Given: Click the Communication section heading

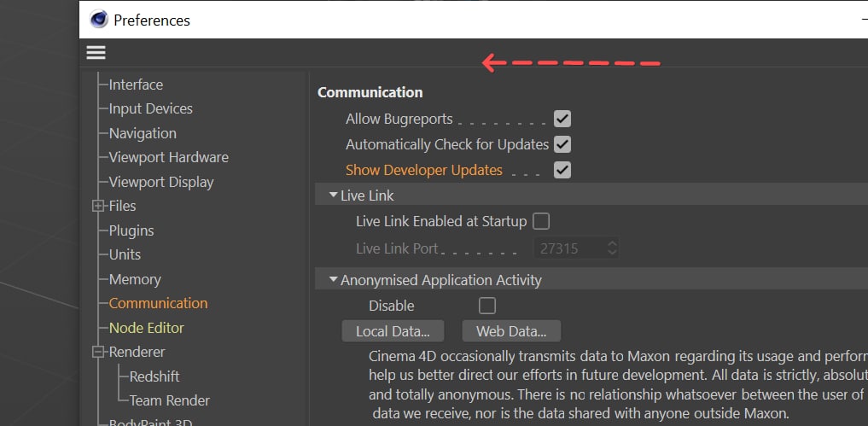Looking at the screenshot, I should point(370,92).
